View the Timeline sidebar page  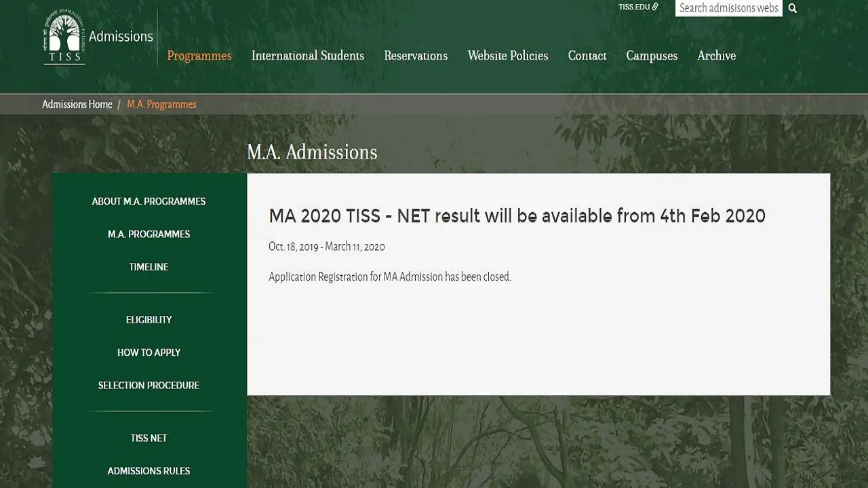coord(149,267)
